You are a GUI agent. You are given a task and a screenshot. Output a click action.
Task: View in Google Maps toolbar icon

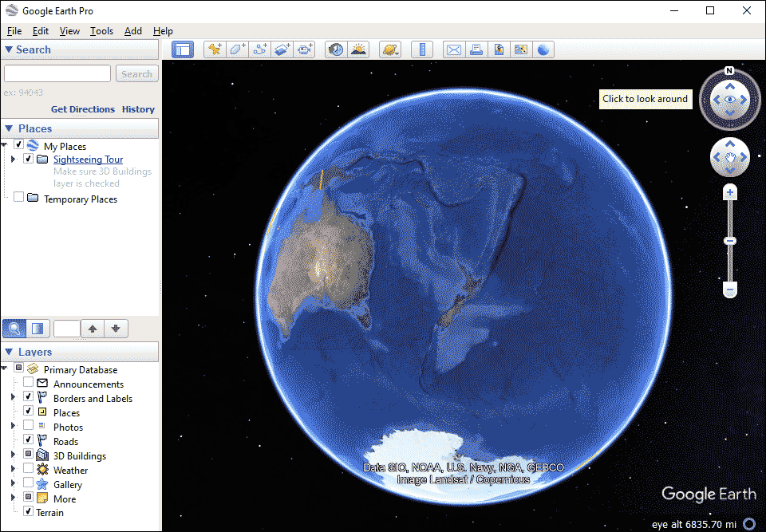coord(521,49)
